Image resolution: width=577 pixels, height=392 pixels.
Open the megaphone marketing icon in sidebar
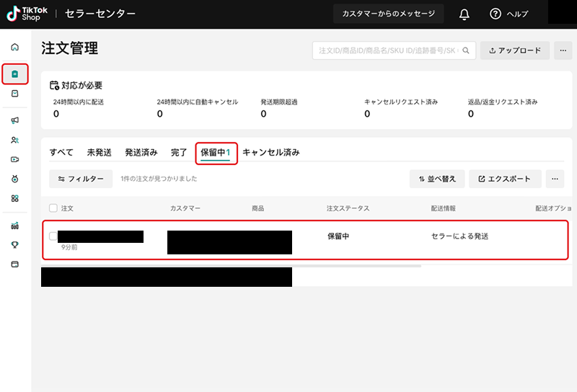tap(15, 120)
